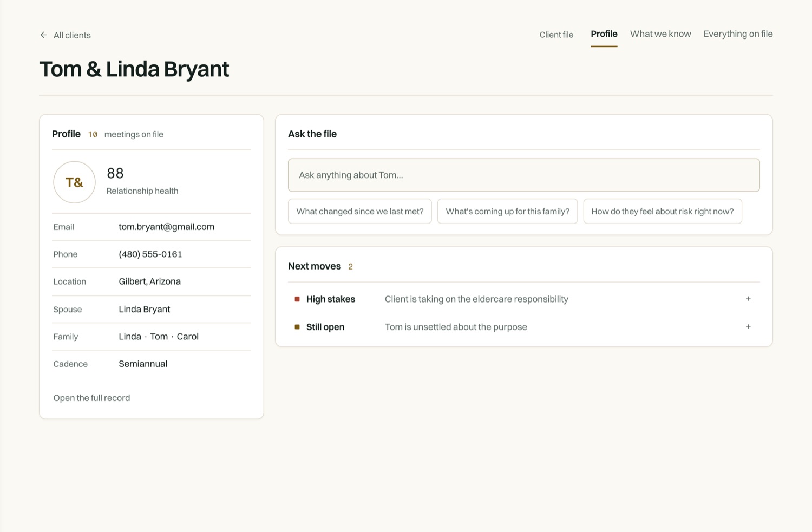Expand the Still open row via plus
Image resolution: width=812 pixels, height=532 pixels.
coord(748,327)
